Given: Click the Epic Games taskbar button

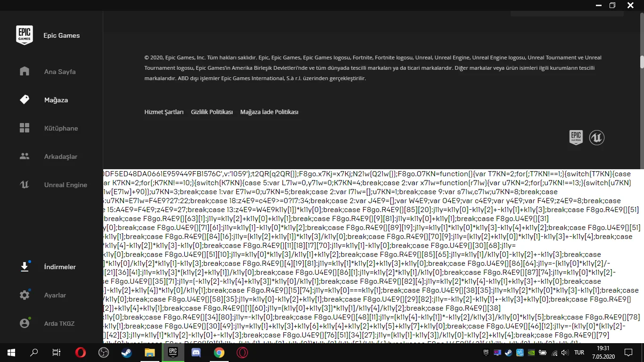Looking at the screenshot, I should pos(173,353).
